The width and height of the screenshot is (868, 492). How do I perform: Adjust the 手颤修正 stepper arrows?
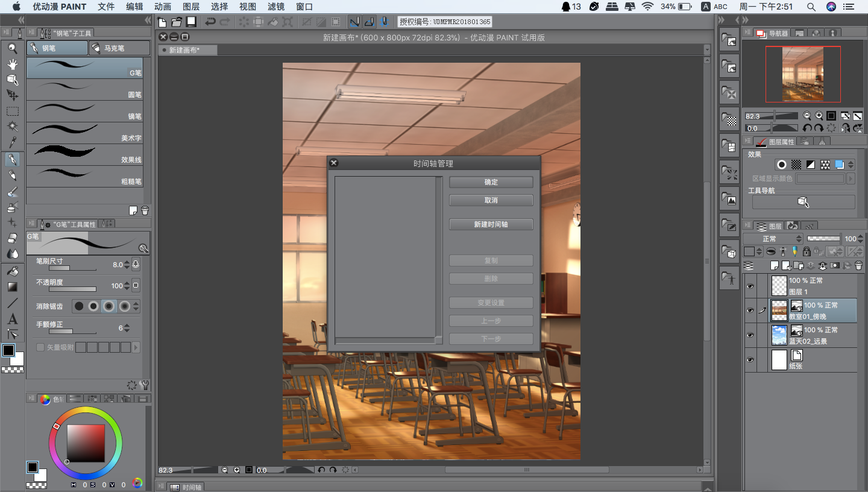pyautogui.click(x=127, y=328)
